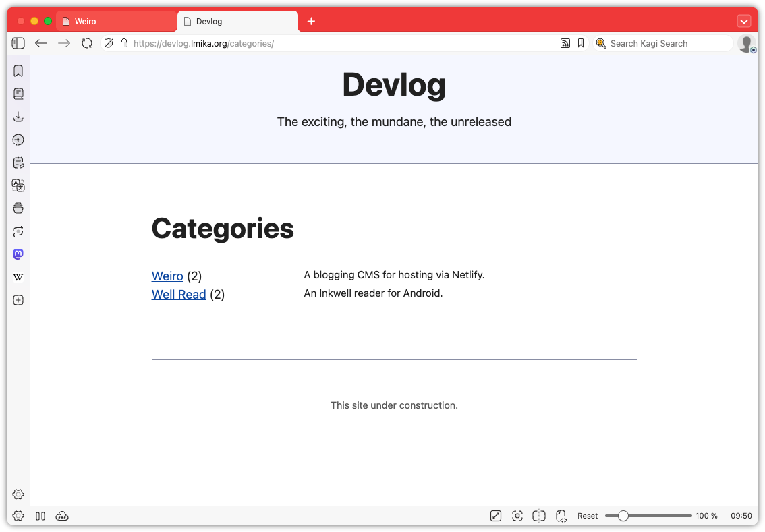Open the RSS feed icon in the address bar
The width and height of the screenshot is (765, 532).
click(x=565, y=42)
